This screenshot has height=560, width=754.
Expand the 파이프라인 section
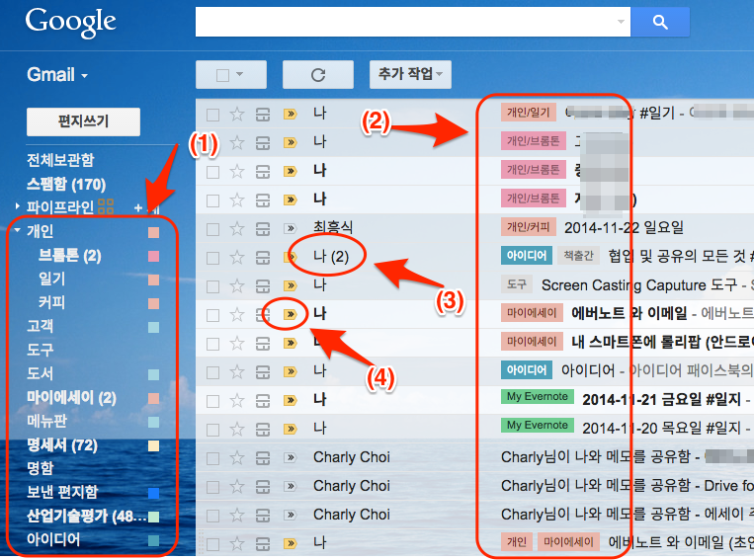tap(18, 206)
